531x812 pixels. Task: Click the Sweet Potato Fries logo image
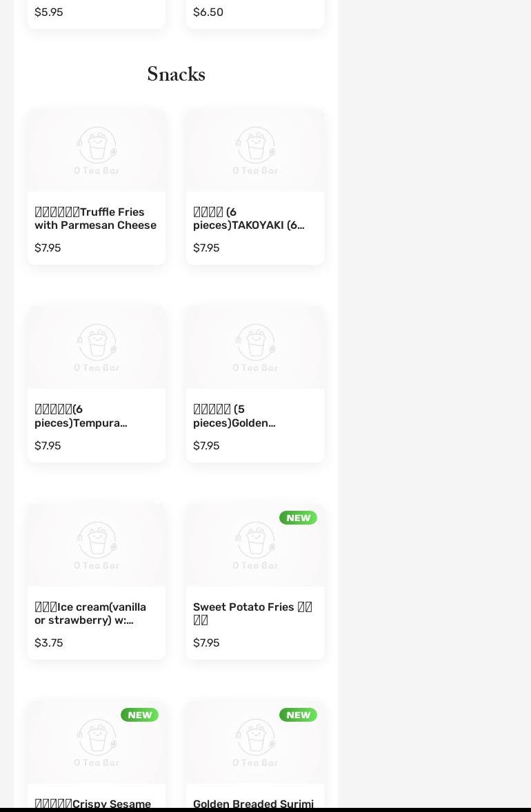pyautogui.click(x=255, y=545)
